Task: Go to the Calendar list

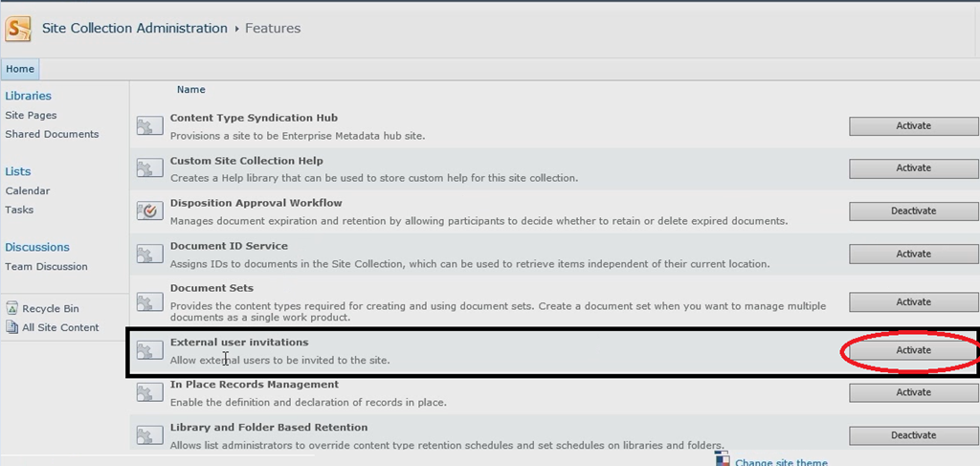Action: (x=28, y=190)
